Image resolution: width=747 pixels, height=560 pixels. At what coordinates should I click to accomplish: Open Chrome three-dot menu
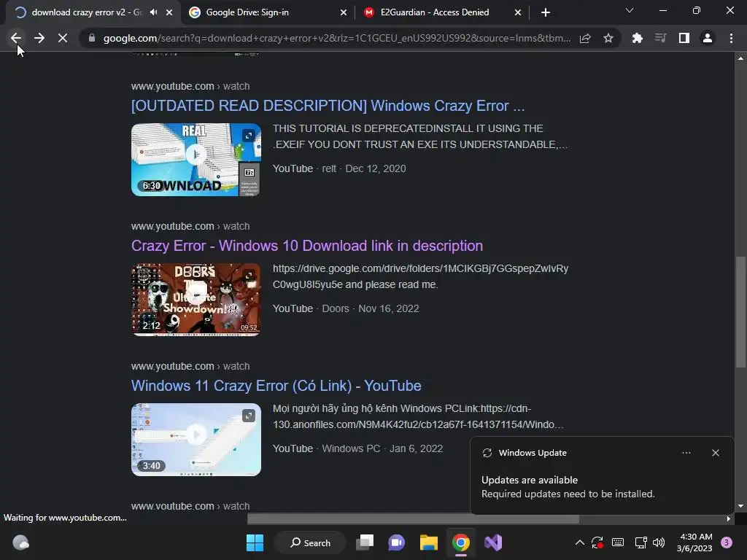[x=731, y=38]
